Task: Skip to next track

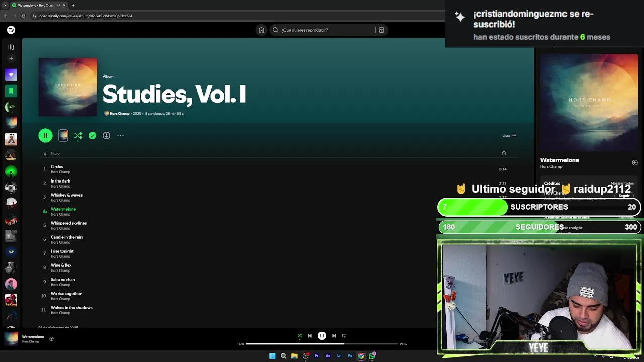Action: click(x=334, y=336)
